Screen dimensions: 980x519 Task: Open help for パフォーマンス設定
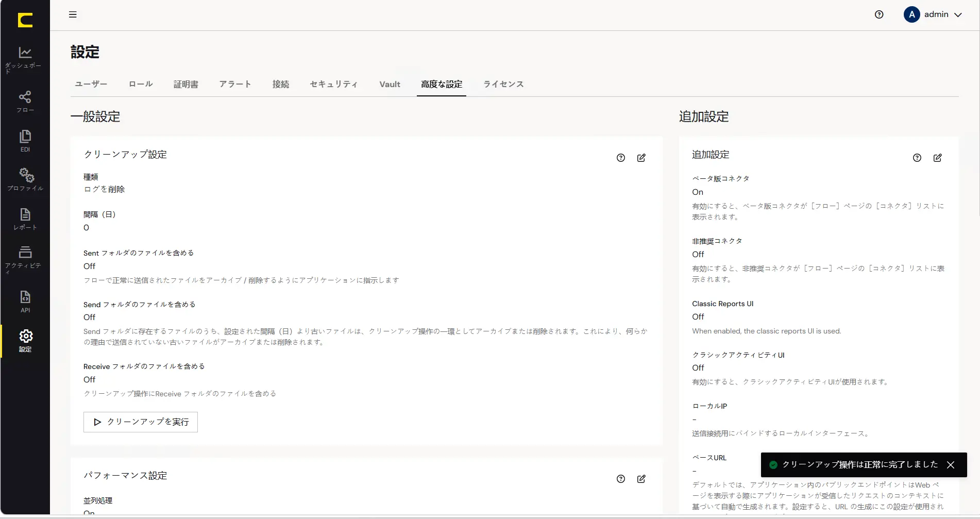(621, 479)
